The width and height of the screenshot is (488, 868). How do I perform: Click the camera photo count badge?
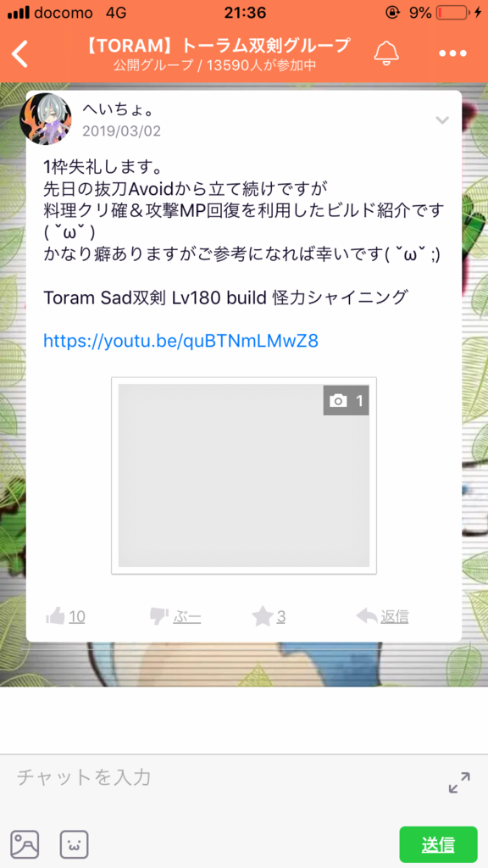click(346, 400)
